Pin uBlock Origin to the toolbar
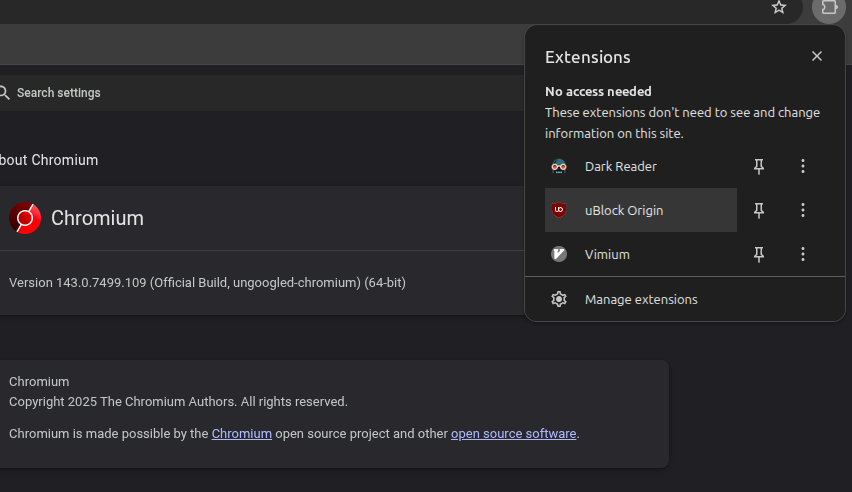This screenshot has height=492, width=852. click(759, 210)
